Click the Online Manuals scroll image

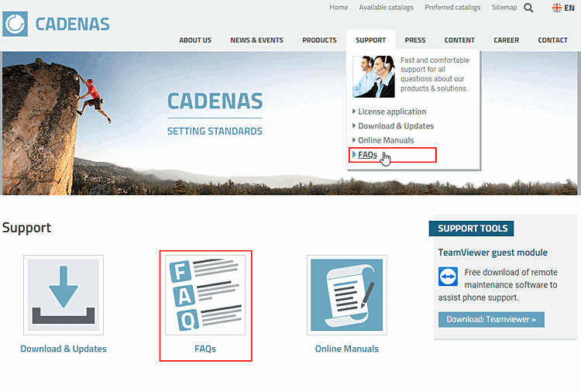347,295
